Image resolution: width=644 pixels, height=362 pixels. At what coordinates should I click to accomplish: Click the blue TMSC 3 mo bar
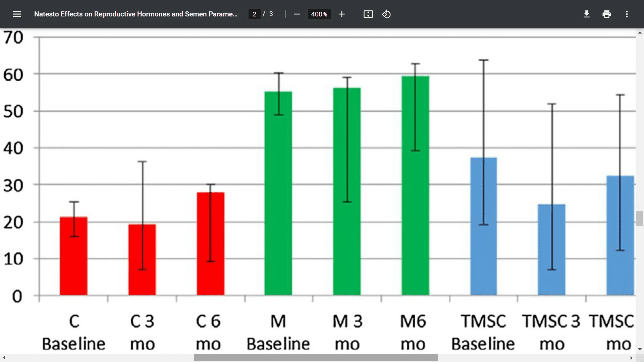point(552,250)
